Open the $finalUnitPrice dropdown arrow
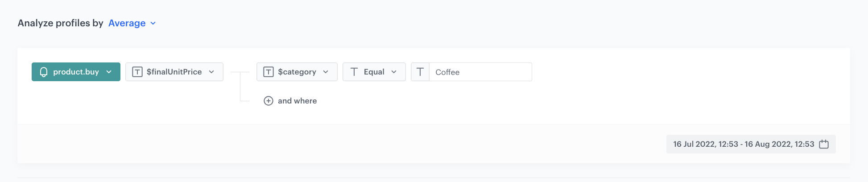This screenshot has height=182, width=868. click(x=211, y=72)
